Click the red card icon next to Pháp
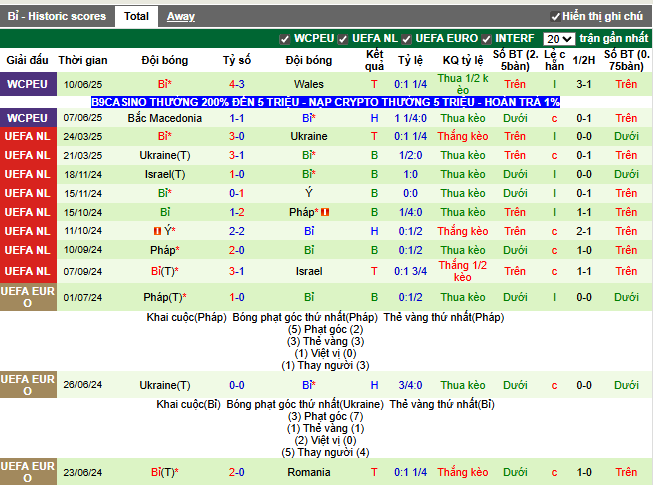653x485 pixels. (x=325, y=212)
